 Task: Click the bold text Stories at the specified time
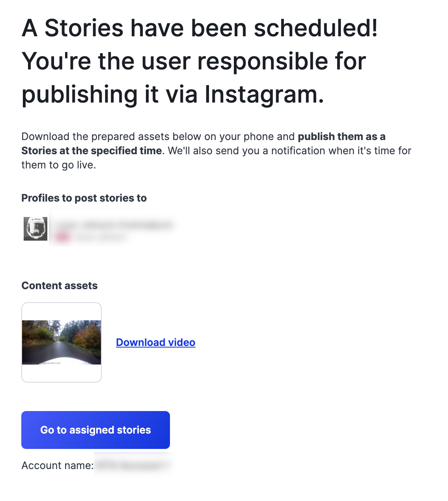(x=91, y=151)
